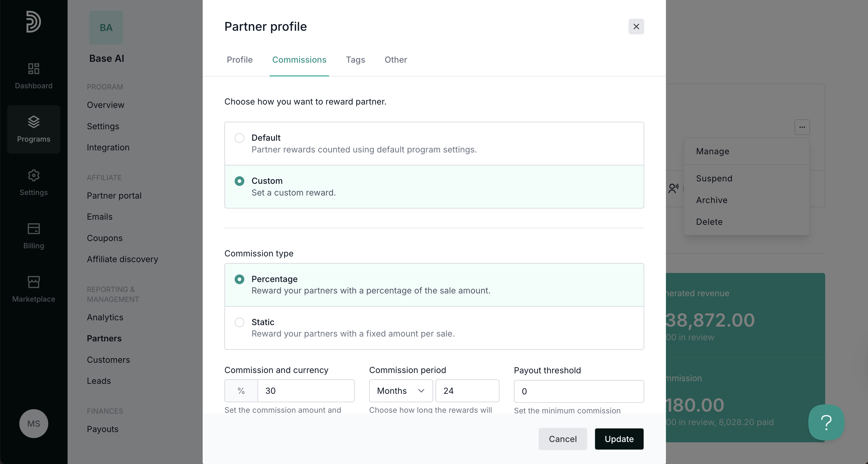Select the Static commission type radio
This screenshot has width=868, height=464.
click(239, 322)
